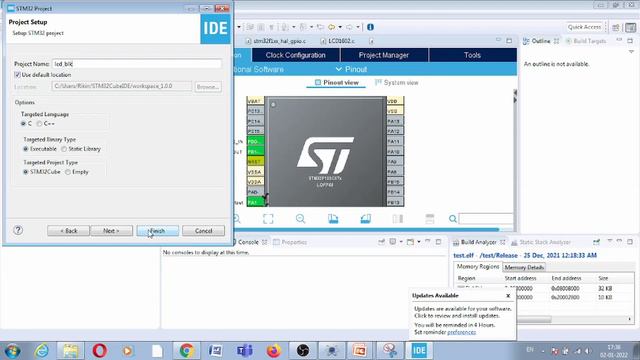Open the stm32f1xx_hal_gpio.c editor tab
Viewport: 640px width, 360px height.
tap(276, 41)
